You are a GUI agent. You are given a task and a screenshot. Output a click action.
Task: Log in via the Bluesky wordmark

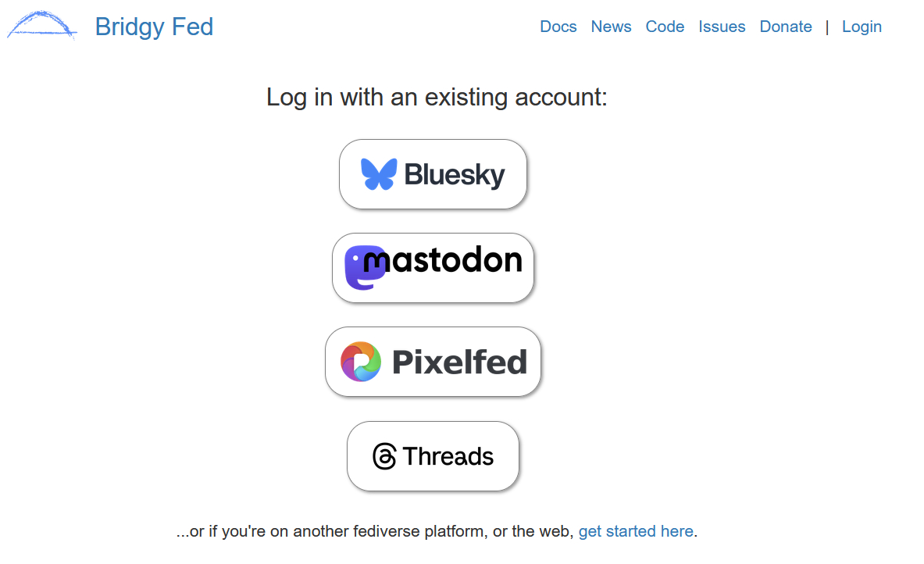(455, 174)
